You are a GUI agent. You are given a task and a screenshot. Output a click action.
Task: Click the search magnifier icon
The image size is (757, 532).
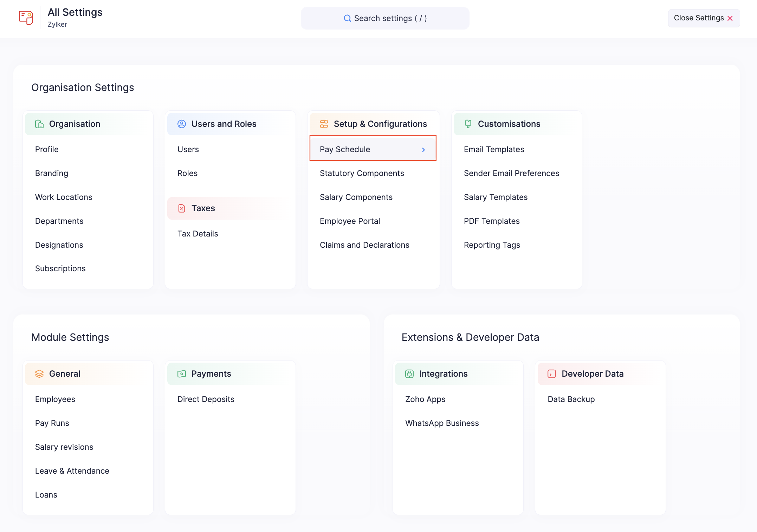[347, 18]
